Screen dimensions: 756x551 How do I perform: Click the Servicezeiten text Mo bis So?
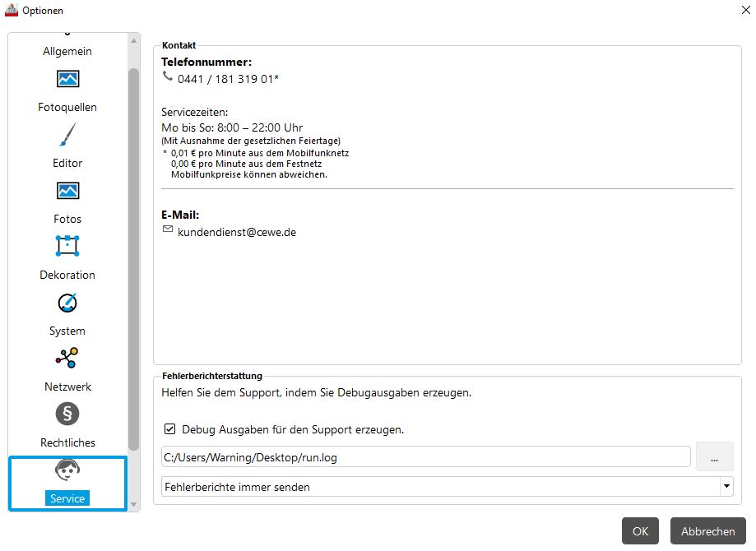[232, 127]
